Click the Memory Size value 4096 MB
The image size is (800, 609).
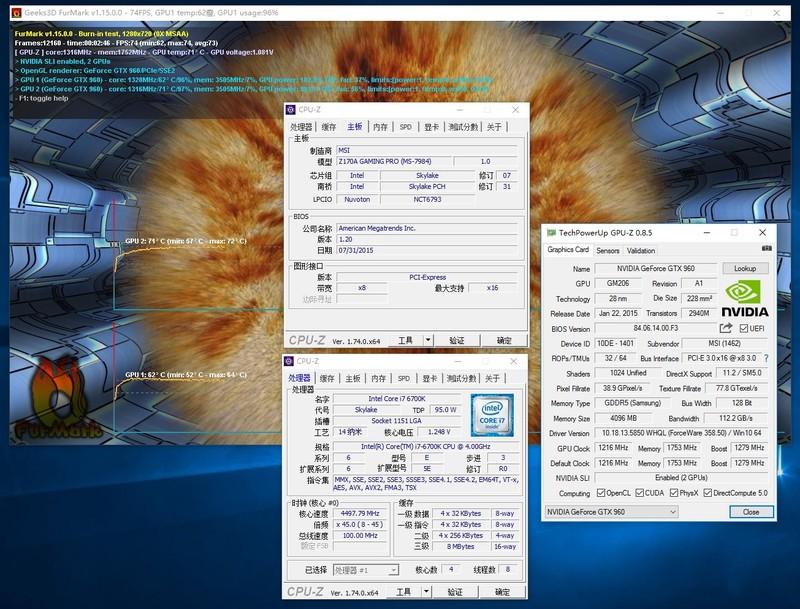coord(623,418)
